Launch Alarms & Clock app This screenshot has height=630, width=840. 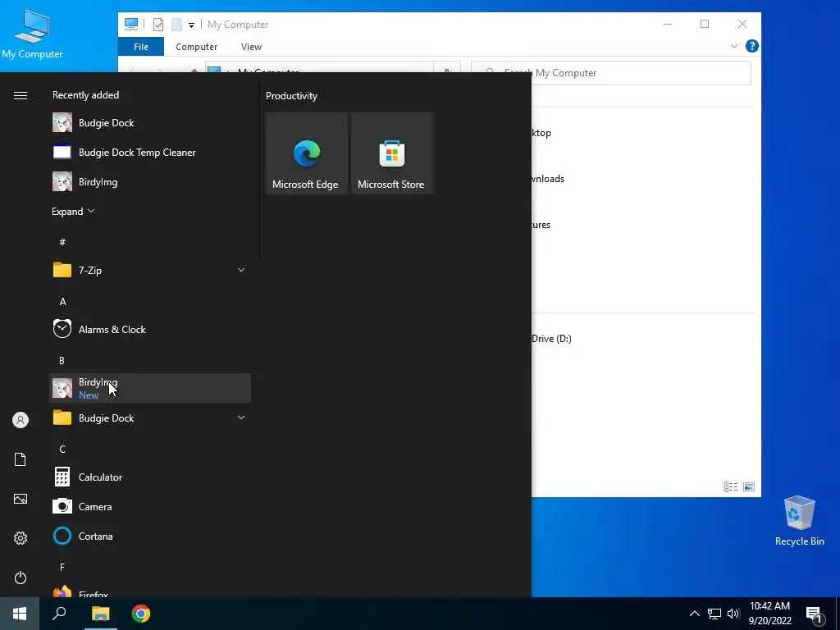click(x=150, y=330)
